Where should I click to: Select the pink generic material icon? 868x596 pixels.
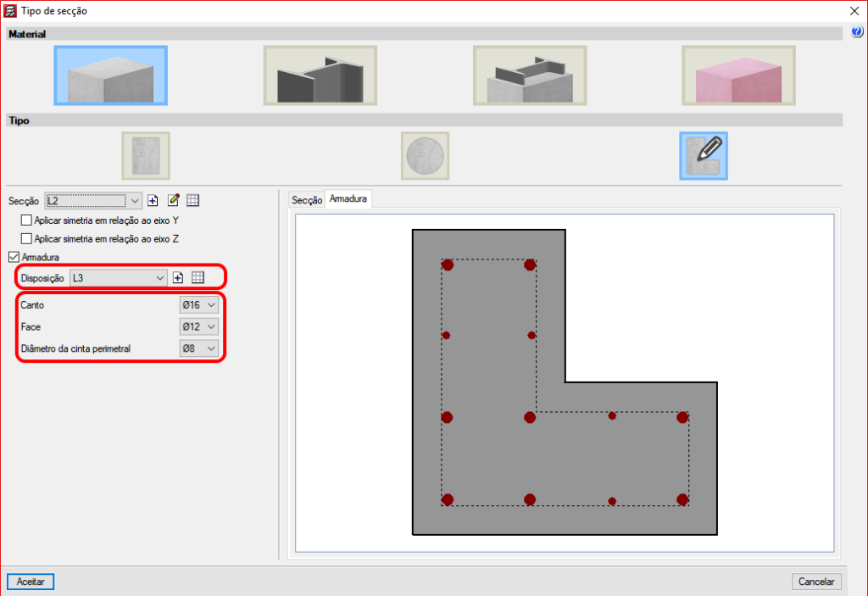tap(738, 75)
